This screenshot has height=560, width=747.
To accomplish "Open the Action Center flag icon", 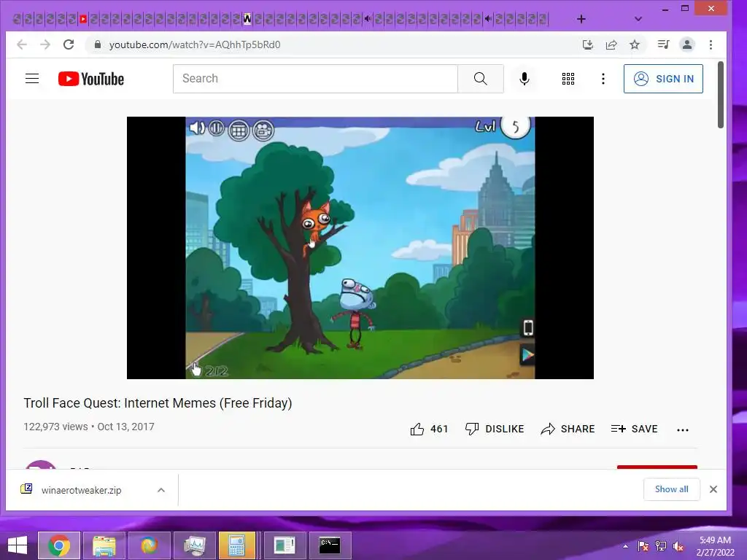I will [643, 546].
